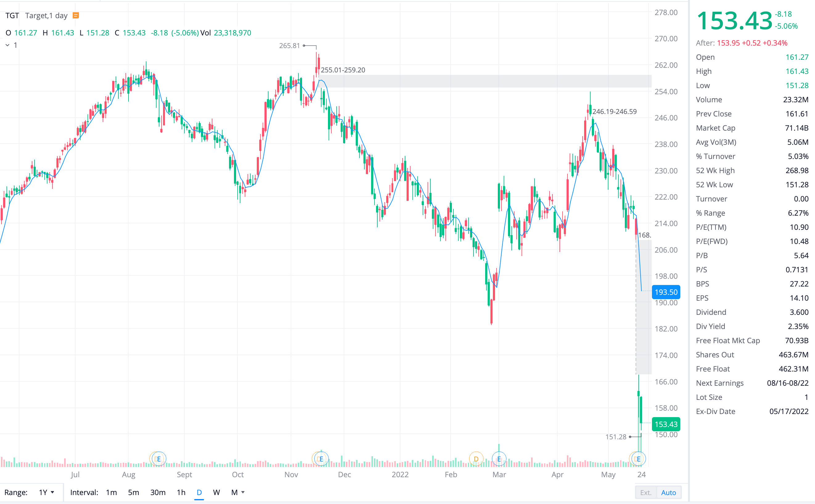Viewport: 815px width, 504px height.
Task: Click the large 153.43 last price
Action: 735,21
